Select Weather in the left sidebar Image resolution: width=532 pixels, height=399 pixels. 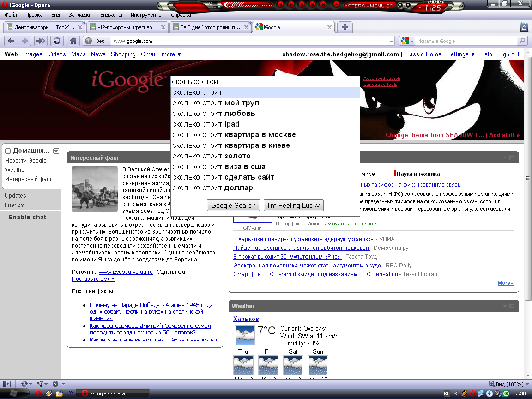[x=16, y=169]
